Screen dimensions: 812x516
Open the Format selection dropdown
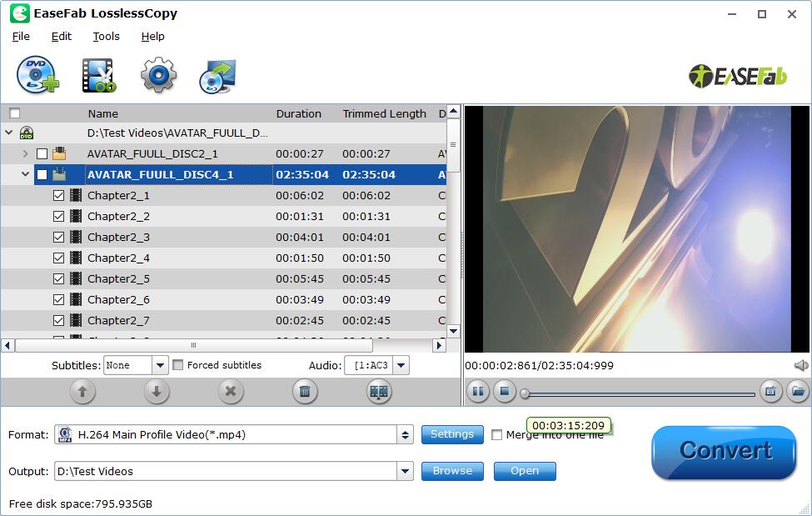point(405,434)
